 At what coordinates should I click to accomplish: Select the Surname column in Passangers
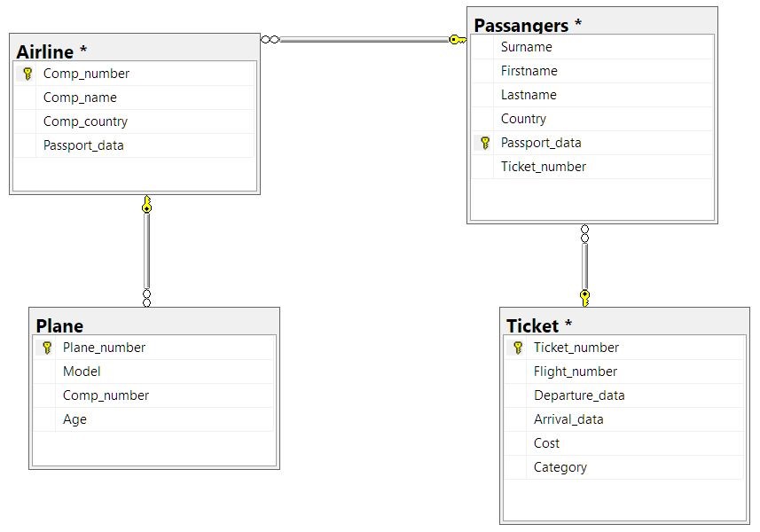pos(526,47)
